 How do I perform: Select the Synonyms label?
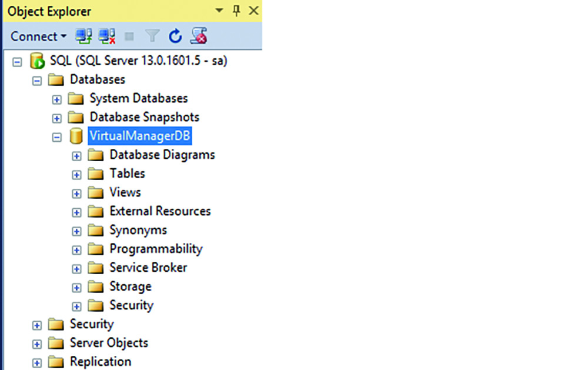(138, 231)
